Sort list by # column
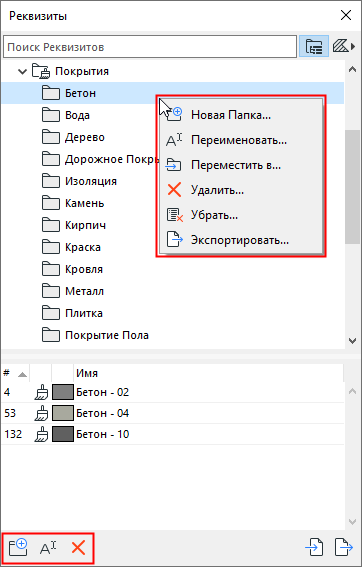The width and height of the screenshot is (362, 567). pos(15,373)
